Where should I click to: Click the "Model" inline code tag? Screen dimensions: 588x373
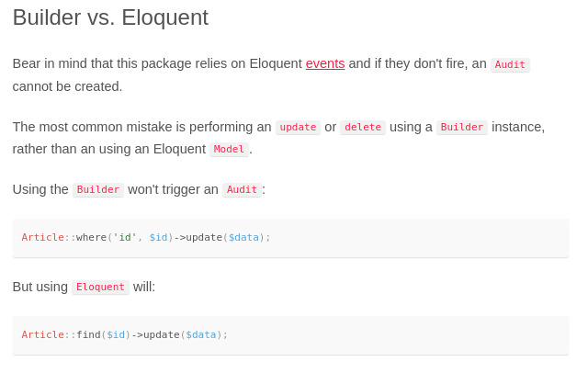229,150
